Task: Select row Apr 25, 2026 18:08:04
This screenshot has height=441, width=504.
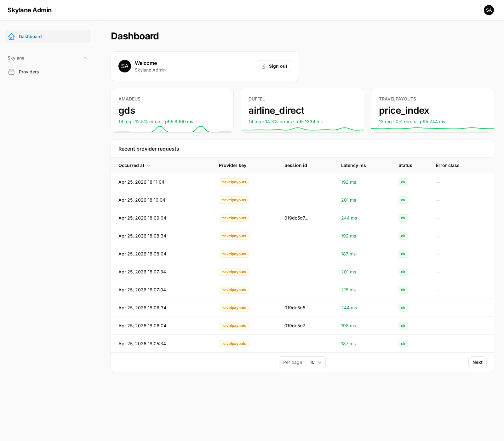Action: (x=302, y=254)
